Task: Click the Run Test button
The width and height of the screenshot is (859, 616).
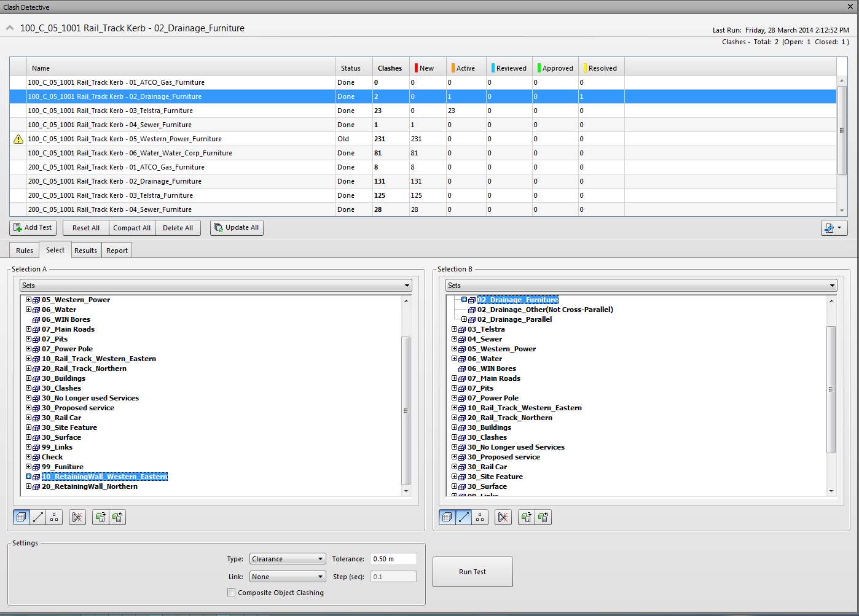Action: (x=473, y=572)
